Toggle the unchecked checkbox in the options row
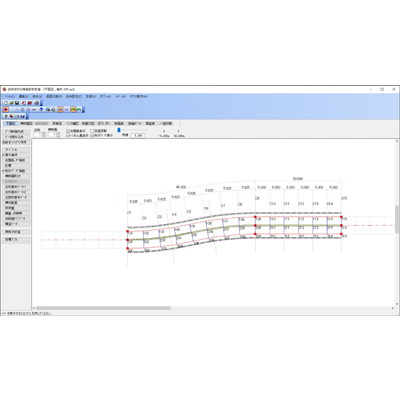 (92, 131)
